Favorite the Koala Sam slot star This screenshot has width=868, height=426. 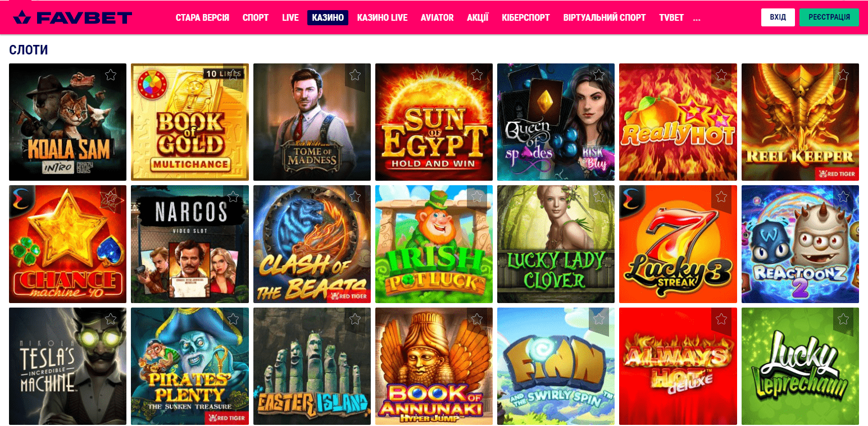[111, 75]
